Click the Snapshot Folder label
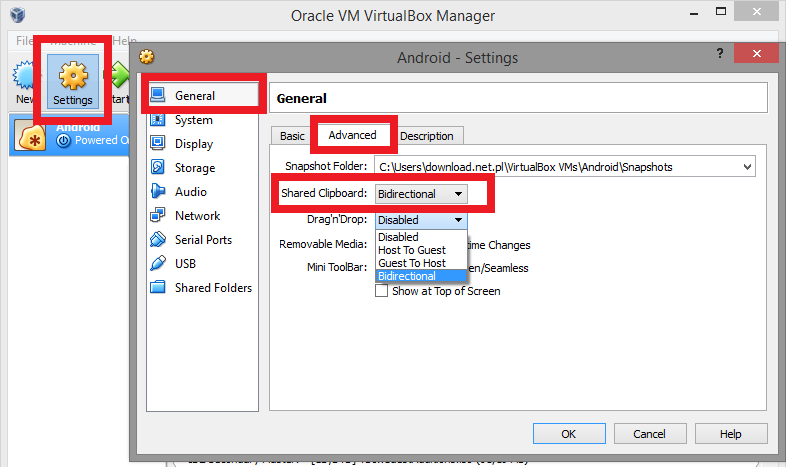786x467 pixels. pos(326,166)
